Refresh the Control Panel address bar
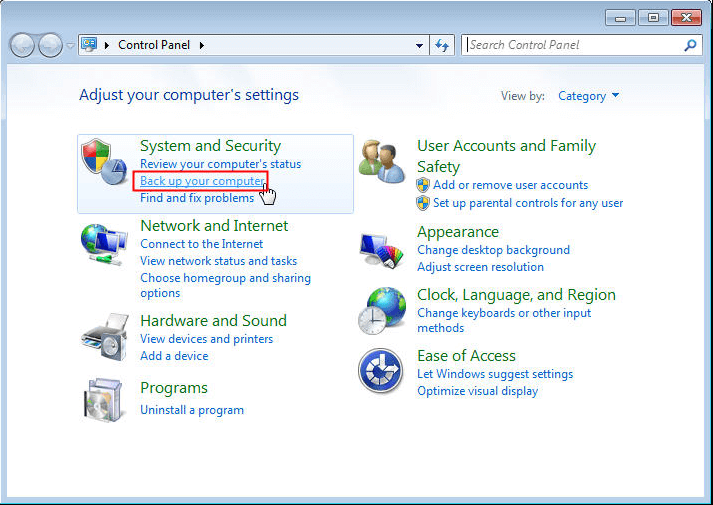713x505 pixels. coord(443,45)
